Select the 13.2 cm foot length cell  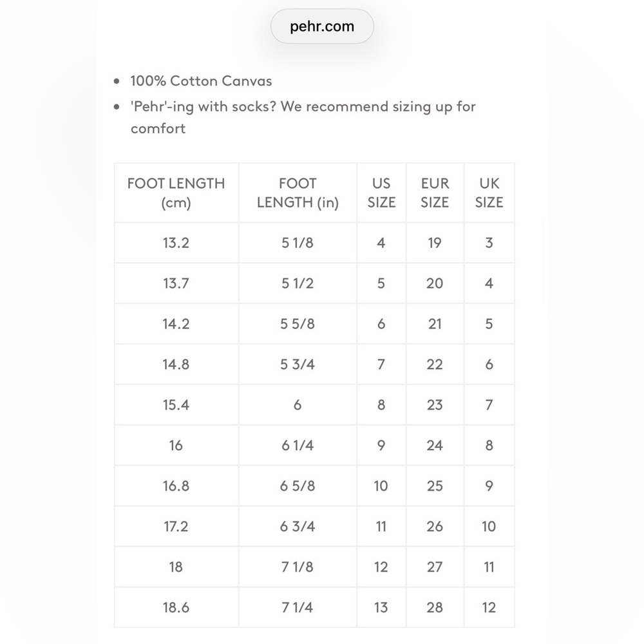point(176,243)
